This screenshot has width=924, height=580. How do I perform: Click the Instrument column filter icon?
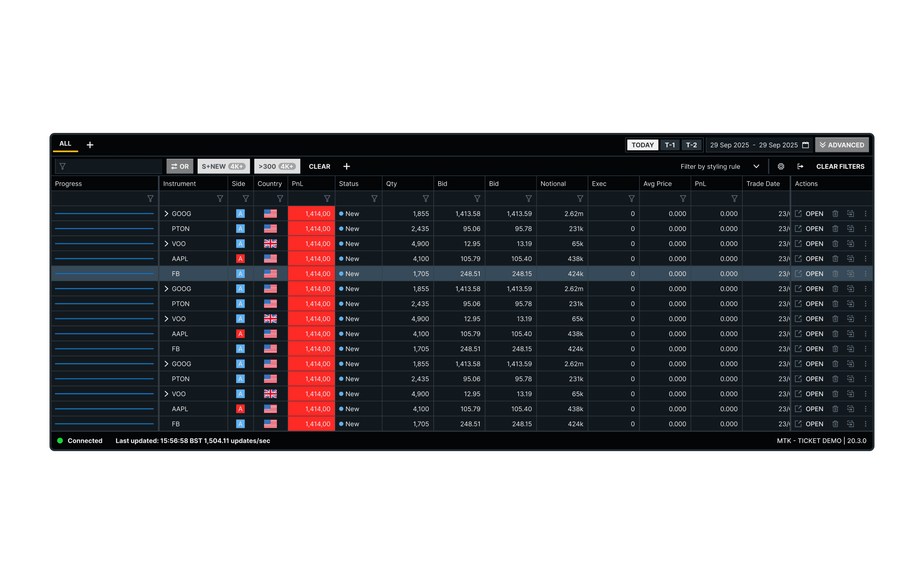(220, 199)
